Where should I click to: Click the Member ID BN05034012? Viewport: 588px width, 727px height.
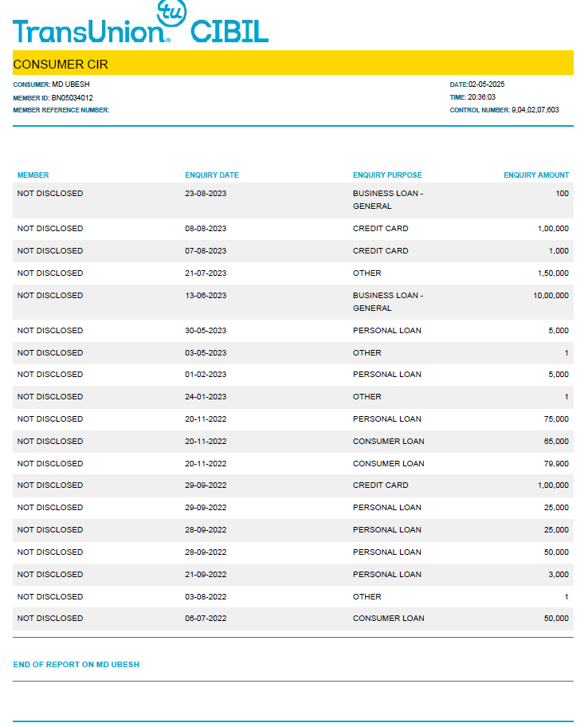(72, 98)
